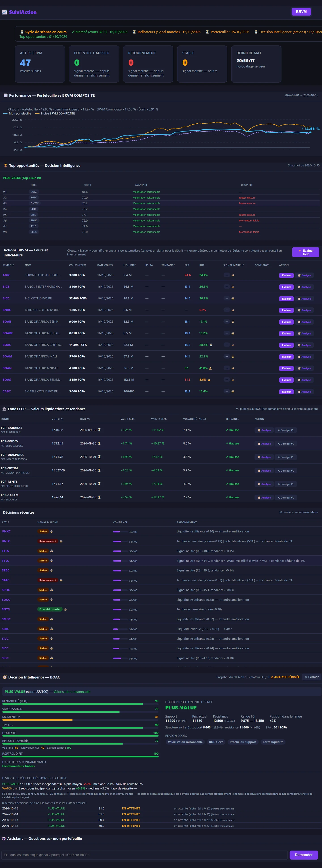The height and width of the screenshot is (868, 322).
Task: Close the Decision Intelligence panel with Fermer
Action: click(x=311, y=677)
